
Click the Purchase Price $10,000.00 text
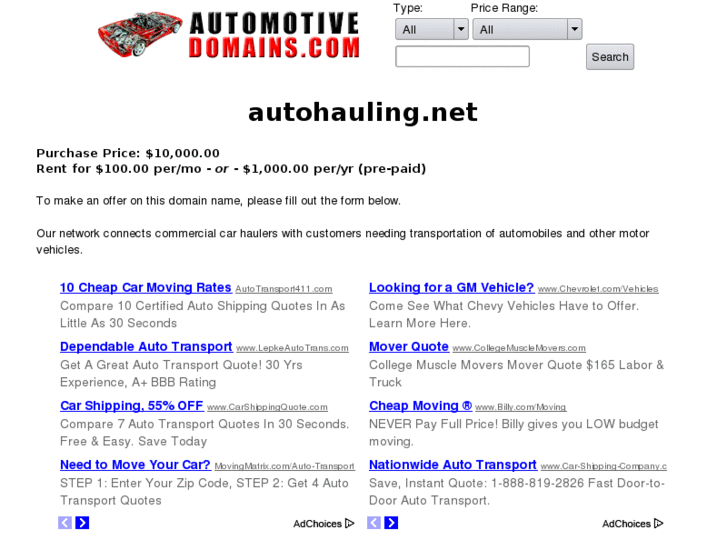(x=128, y=153)
